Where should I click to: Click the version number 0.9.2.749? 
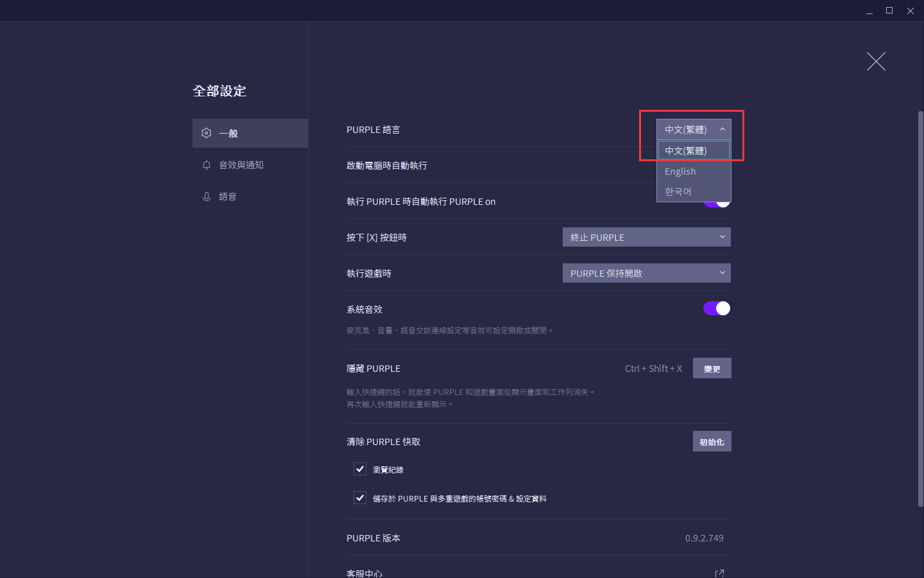tap(704, 538)
